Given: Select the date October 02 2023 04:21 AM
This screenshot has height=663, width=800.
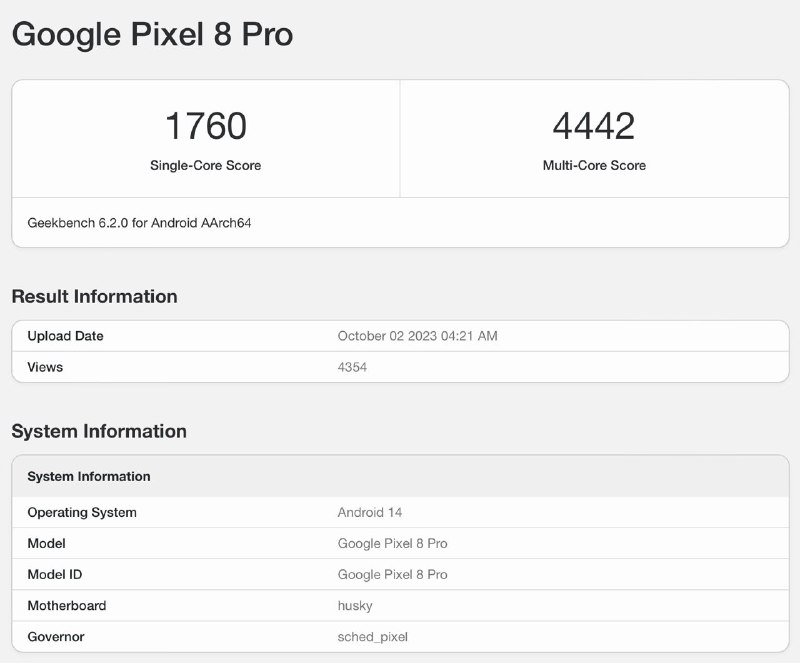Looking at the screenshot, I should click(417, 336).
